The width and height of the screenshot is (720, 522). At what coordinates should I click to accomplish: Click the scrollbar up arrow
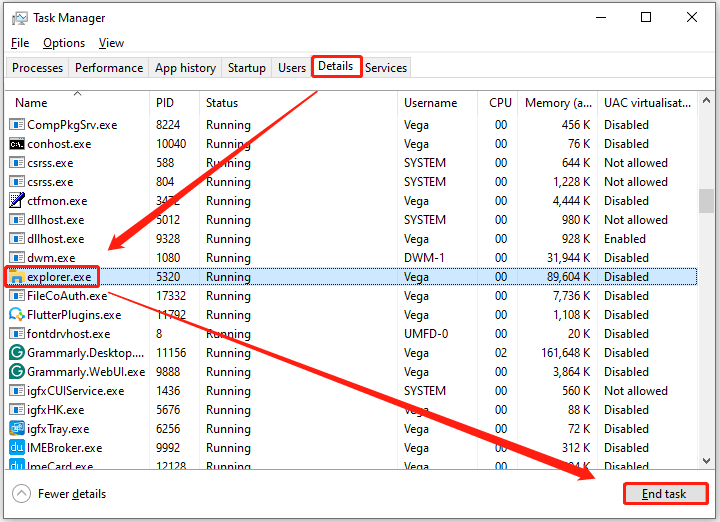707,100
